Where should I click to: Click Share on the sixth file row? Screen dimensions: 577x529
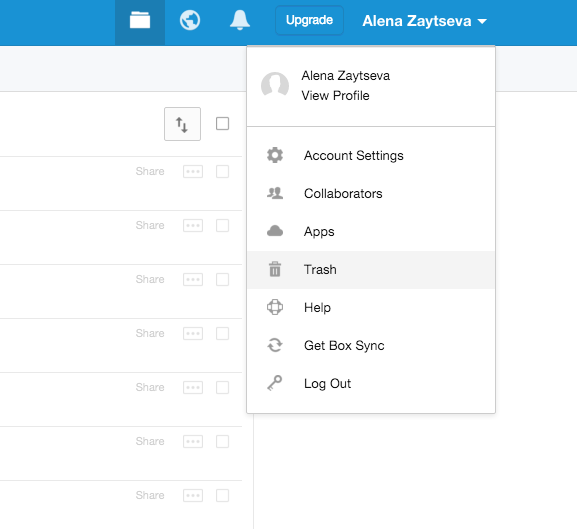150,441
